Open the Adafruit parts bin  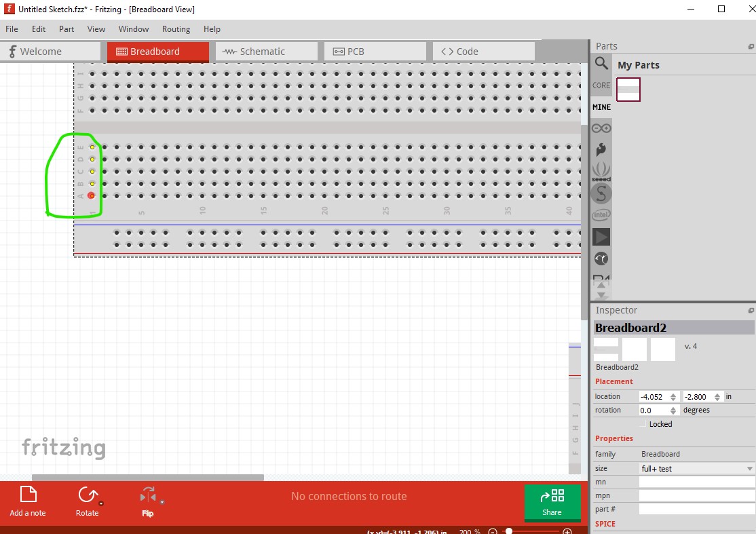(x=601, y=149)
